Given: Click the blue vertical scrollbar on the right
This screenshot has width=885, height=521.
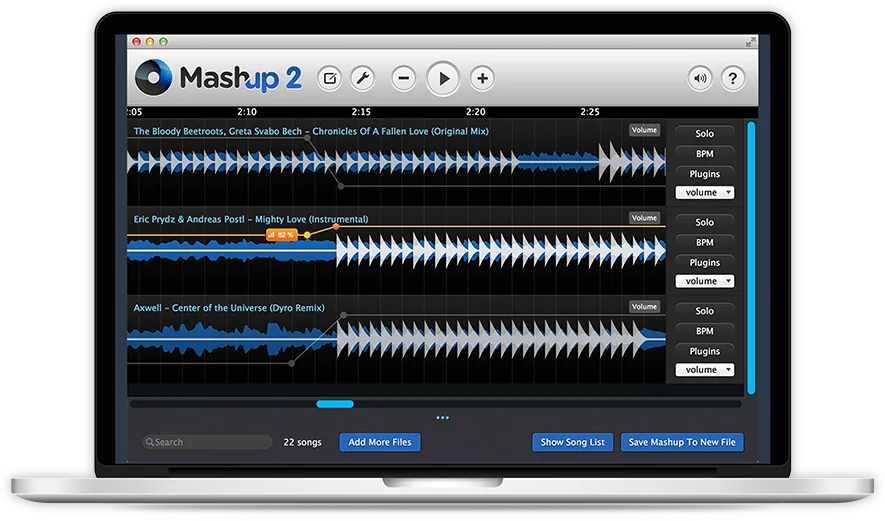Looking at the screenshot, I should (751, 257).
